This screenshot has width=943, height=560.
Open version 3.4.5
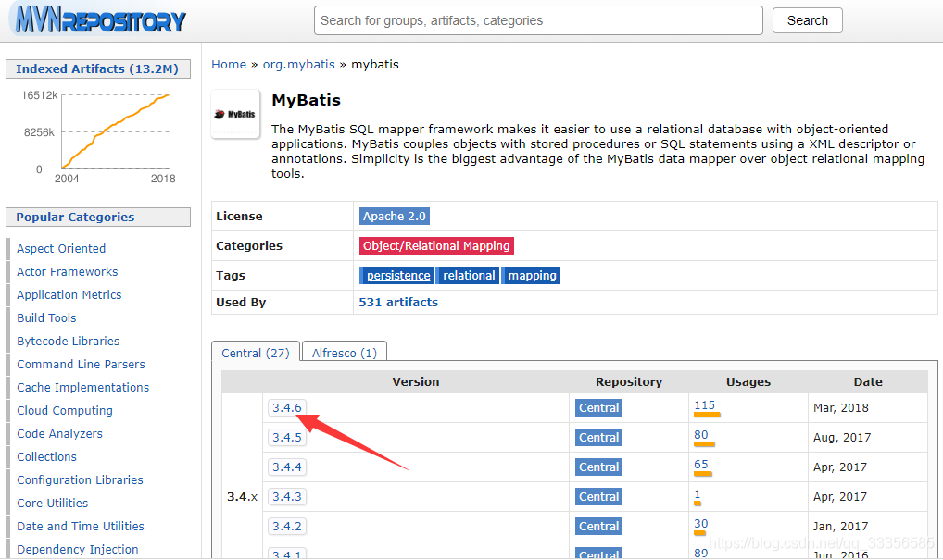click(287, 438)
